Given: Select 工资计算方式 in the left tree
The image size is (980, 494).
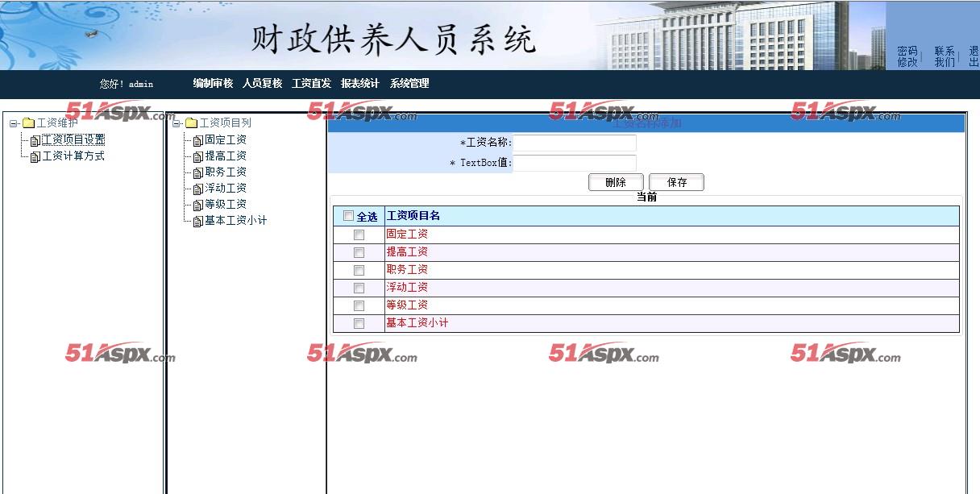Looking at the screenshot, I should tap(73, 156).
